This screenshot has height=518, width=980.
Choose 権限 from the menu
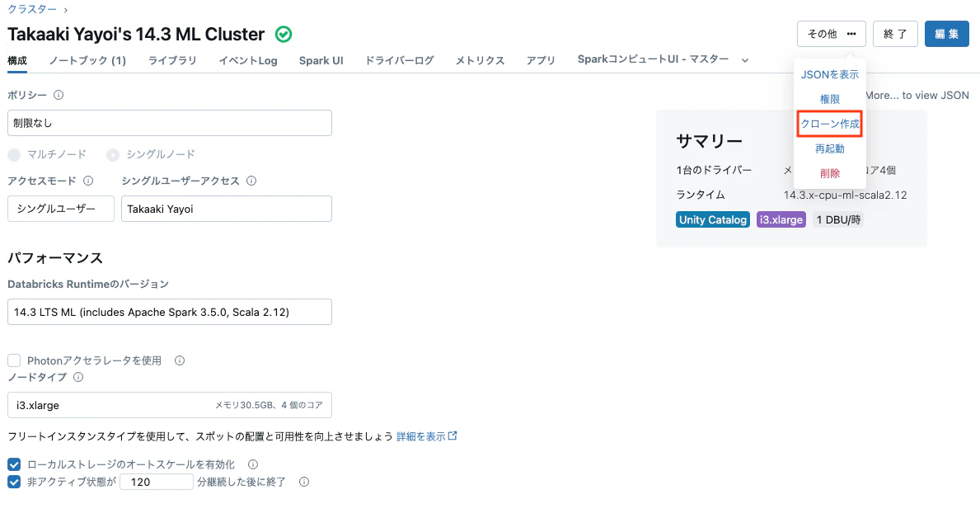[830, 99]
